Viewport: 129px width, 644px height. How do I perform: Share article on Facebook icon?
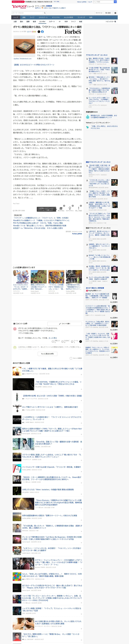tap(42, 32)
